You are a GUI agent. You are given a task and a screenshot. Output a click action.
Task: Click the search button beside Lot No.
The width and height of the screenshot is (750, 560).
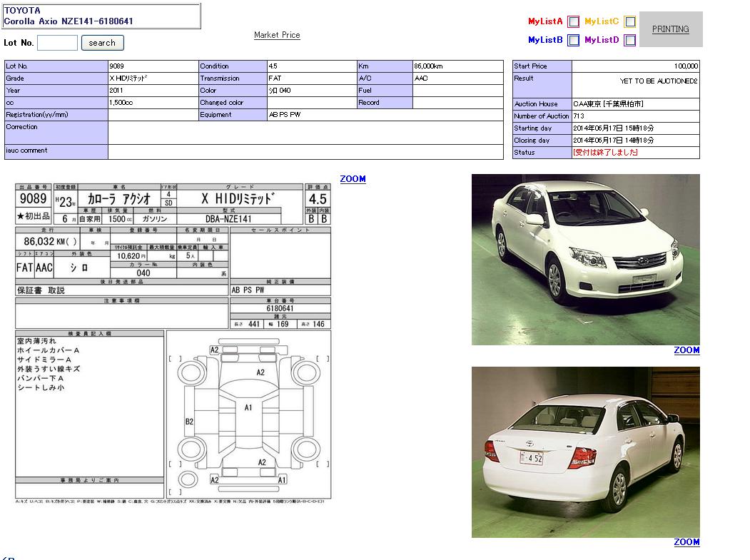click(102, 43)
